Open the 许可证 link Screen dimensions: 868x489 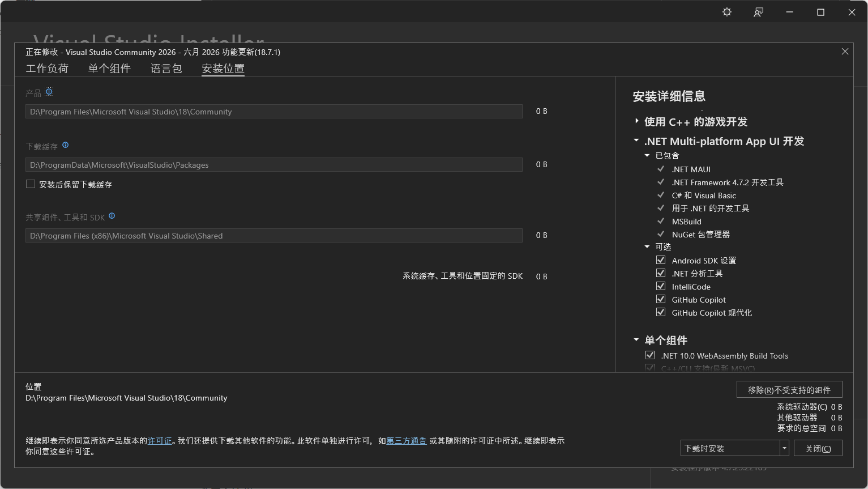(160, 440)
